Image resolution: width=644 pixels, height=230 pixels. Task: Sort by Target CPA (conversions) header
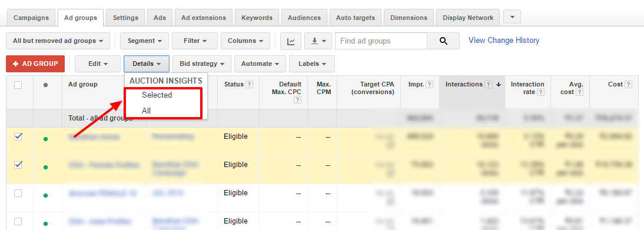pyautogui.click(x=373, y=88)
